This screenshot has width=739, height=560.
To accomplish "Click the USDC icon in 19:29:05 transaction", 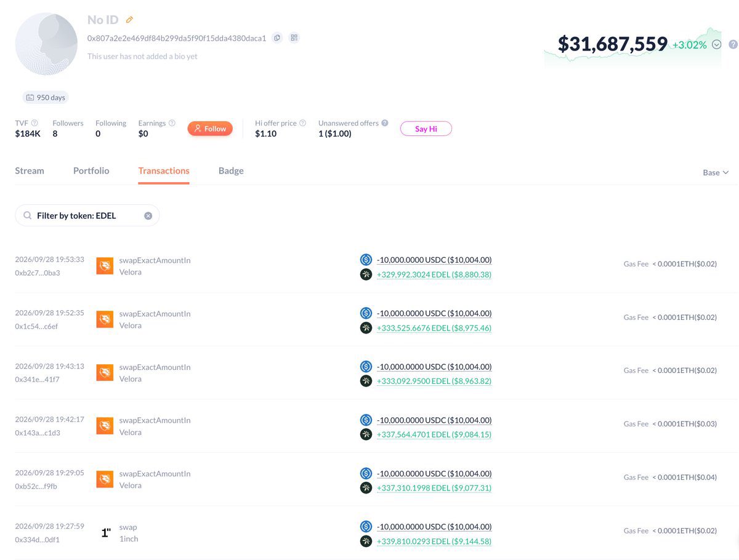I will [366, 473].
